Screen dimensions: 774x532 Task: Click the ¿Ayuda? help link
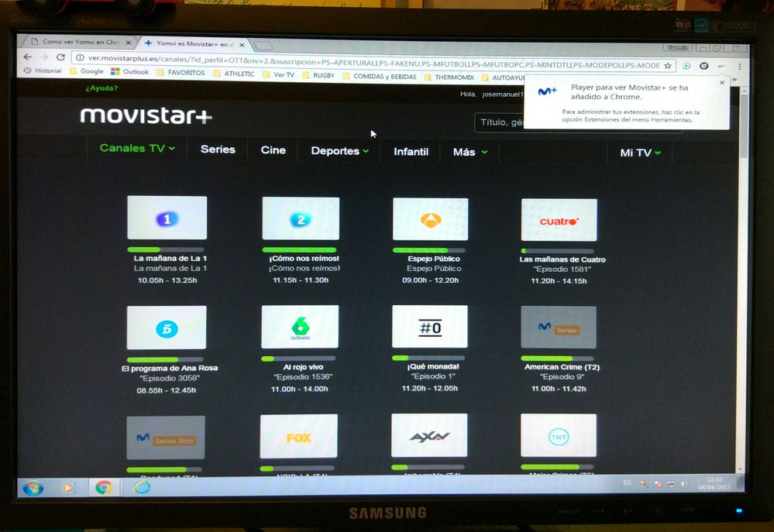[101, 88]
